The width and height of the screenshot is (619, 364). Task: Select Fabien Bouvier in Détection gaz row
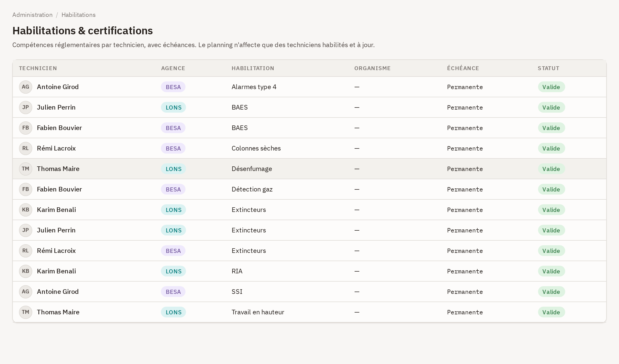point(59,189)
